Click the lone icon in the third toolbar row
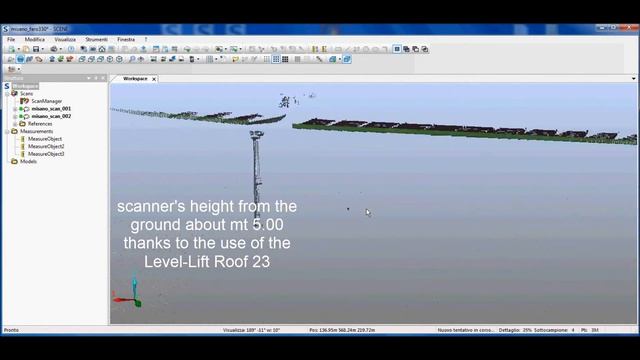Viewport: 640px width, 360px height. coord(11,69)
